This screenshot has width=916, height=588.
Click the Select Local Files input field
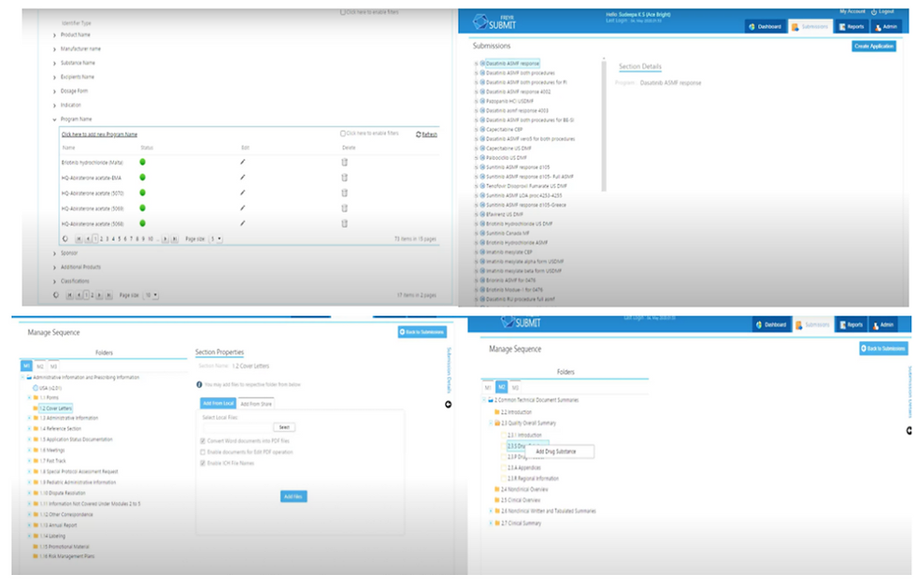[x=236, y=427]
